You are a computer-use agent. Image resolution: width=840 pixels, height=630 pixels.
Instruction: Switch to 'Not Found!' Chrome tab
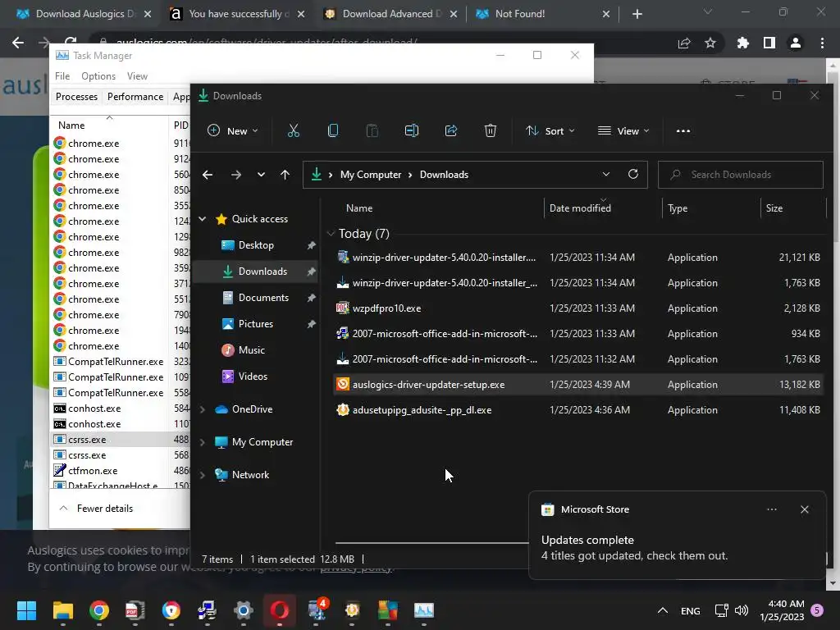(x=542, y=14)
